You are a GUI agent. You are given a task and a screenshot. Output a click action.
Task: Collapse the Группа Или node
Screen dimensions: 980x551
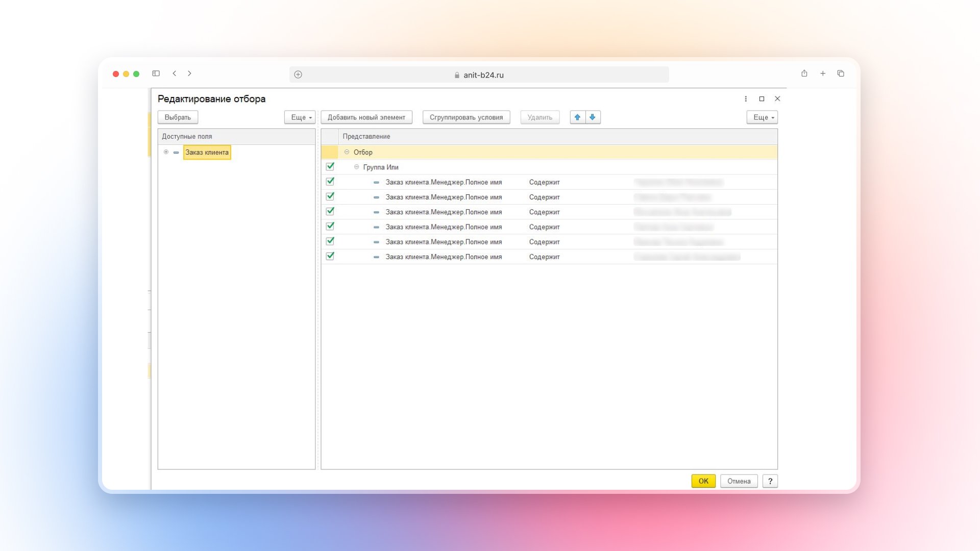click(356, 167)
